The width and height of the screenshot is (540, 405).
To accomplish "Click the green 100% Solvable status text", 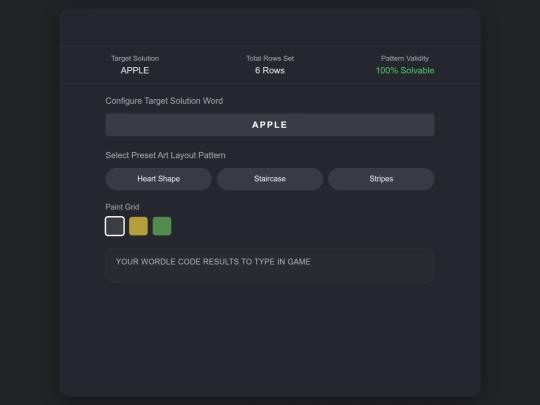I will coord(405,70).
